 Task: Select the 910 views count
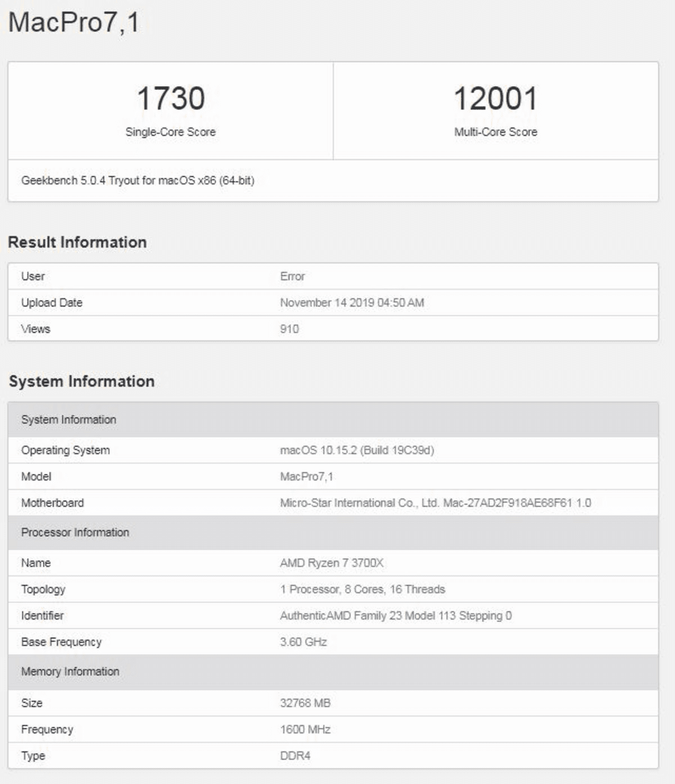pyautogui.click(x=290, y=329)
